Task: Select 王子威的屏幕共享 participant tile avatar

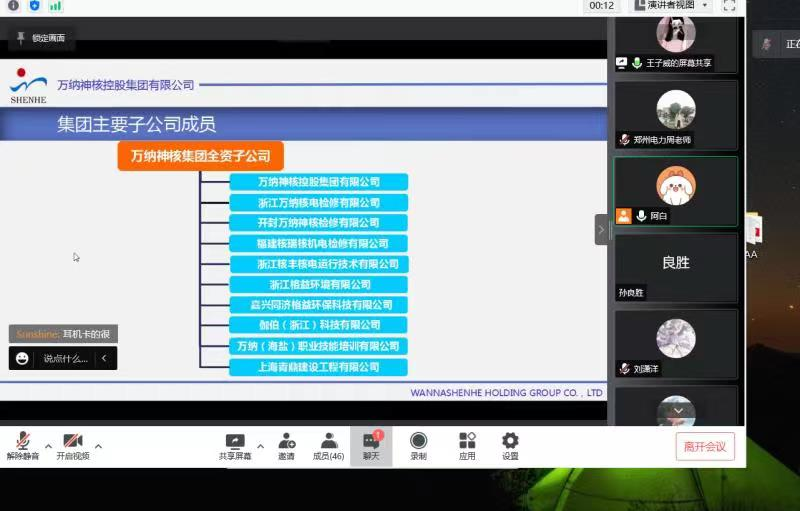Action: [676, 33]
